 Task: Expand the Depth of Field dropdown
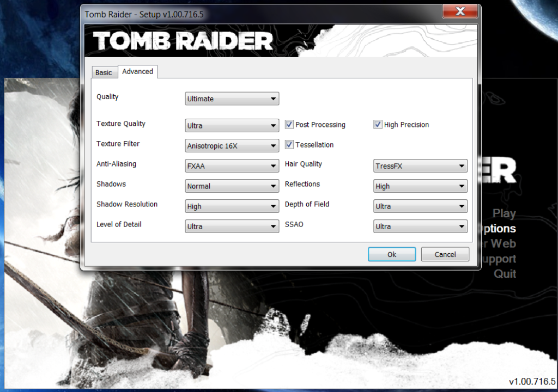coord(420,206)
